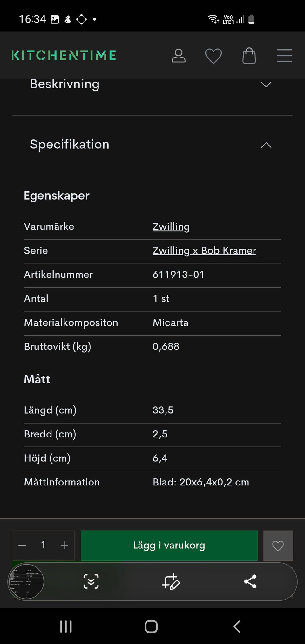305x644 pixels.
Task: Open the wishlist heart icon
Action: [213, 55]
